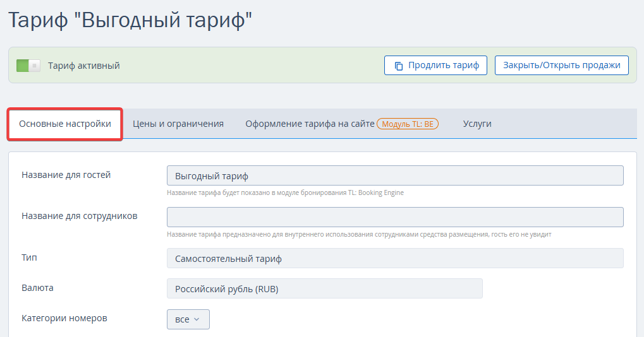This screenshot has width=644, height=337.
Task: Click the "Название для гостей" input field
Action: click(395, 176)
